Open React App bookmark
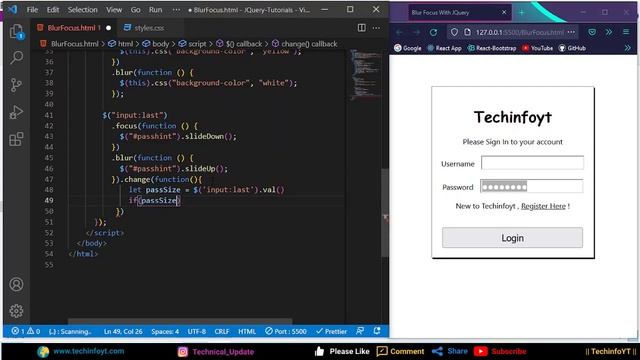Viewport: 640px width, 360px height. coord(444,48)
